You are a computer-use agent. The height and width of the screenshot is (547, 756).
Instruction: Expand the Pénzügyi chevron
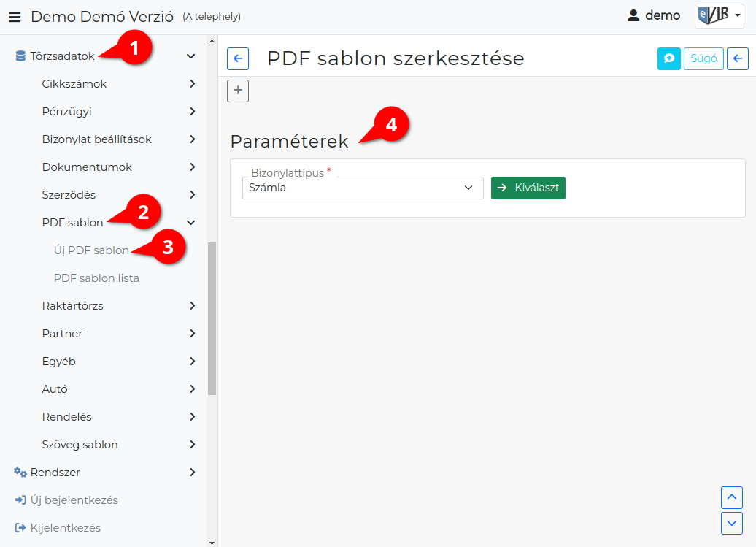[193, 112]
